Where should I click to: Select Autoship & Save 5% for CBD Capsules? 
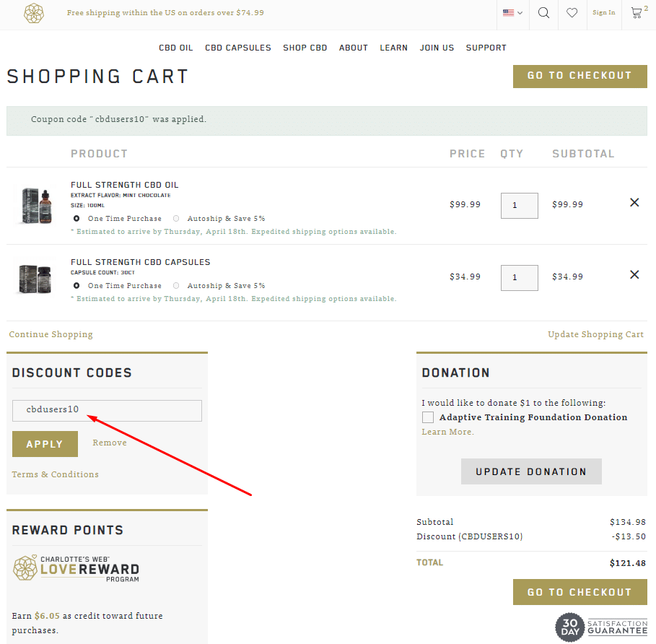[x=176, y=285]
